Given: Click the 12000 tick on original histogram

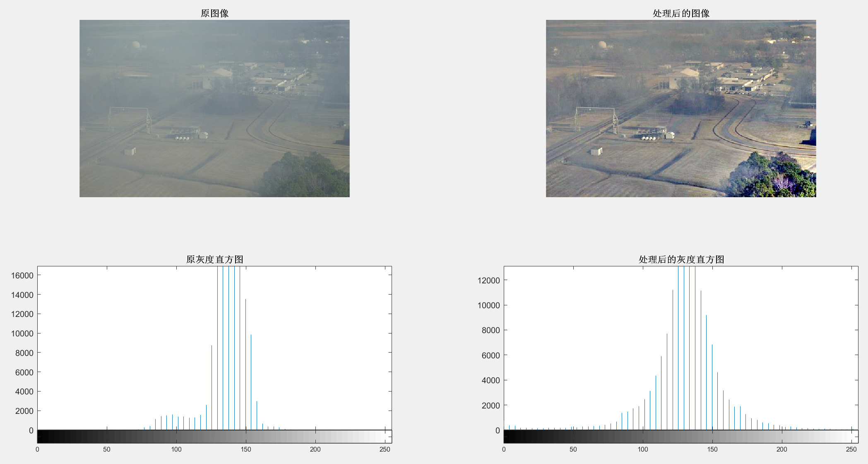Looking at the screenshot, I should point(22,314).
